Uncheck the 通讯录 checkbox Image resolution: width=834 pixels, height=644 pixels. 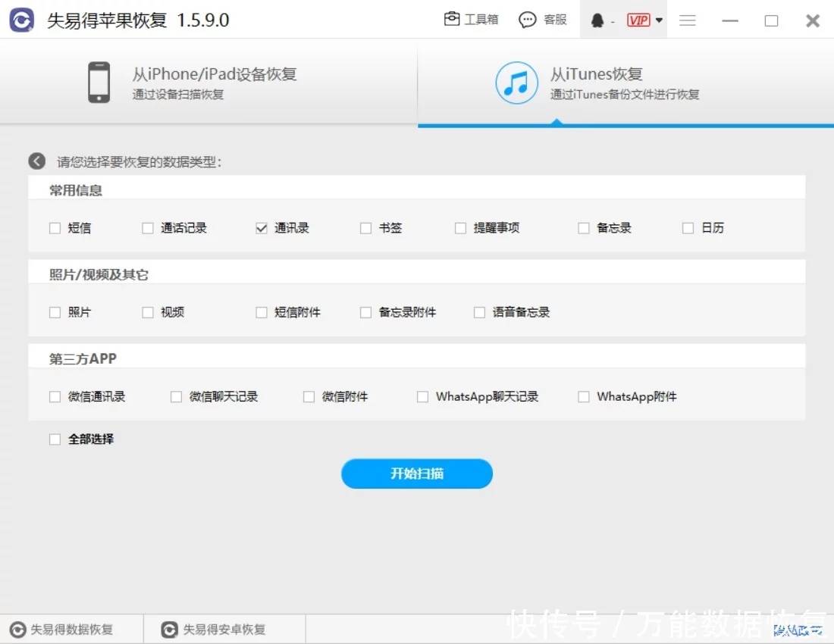coord(261,227)
